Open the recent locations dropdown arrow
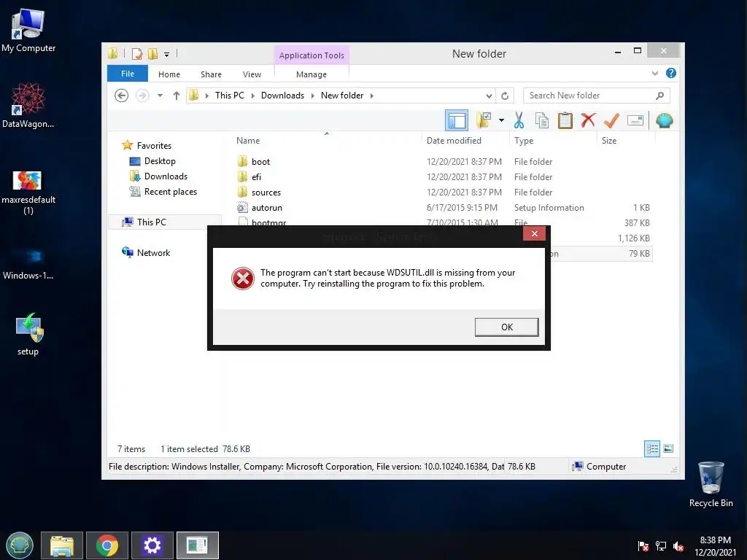Image resolution: width=747 pixels, height=560 pixels. [x=160, y=96]
